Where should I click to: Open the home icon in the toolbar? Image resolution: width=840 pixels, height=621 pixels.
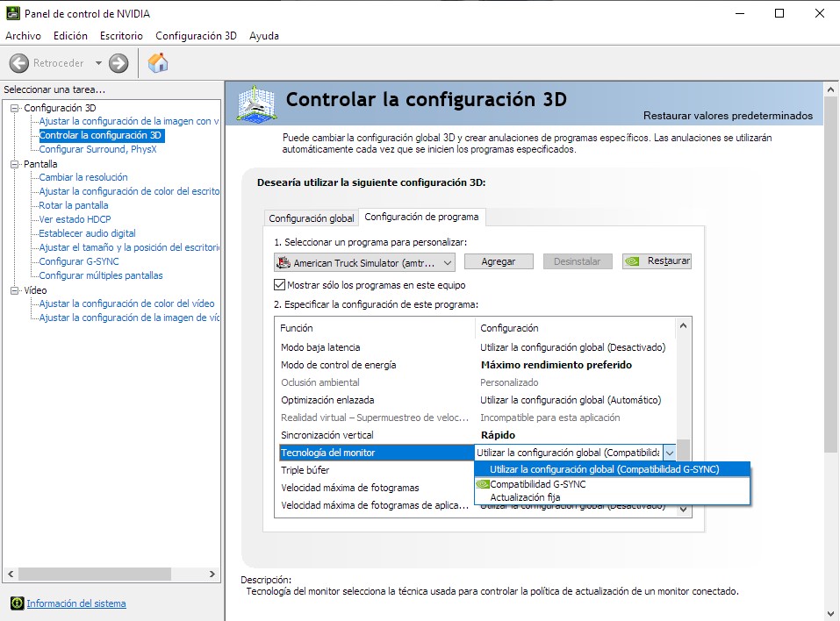(x=158, y=63)
